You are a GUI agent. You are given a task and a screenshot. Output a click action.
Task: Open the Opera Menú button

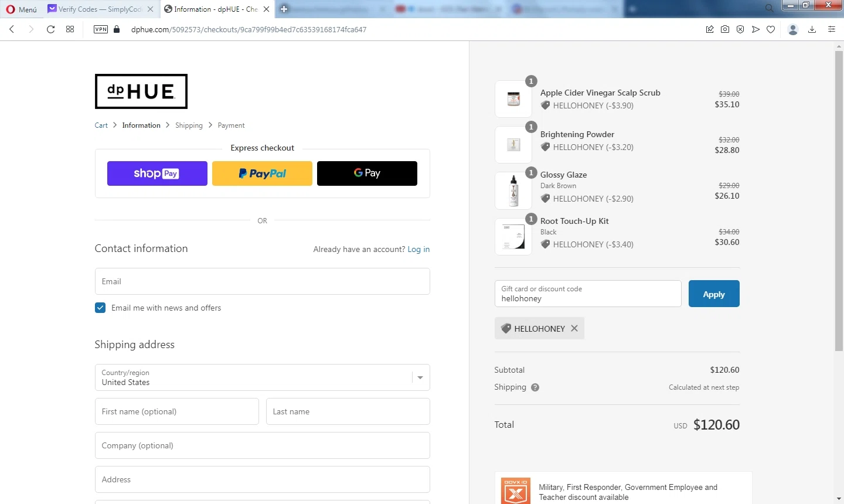(21, 9)
